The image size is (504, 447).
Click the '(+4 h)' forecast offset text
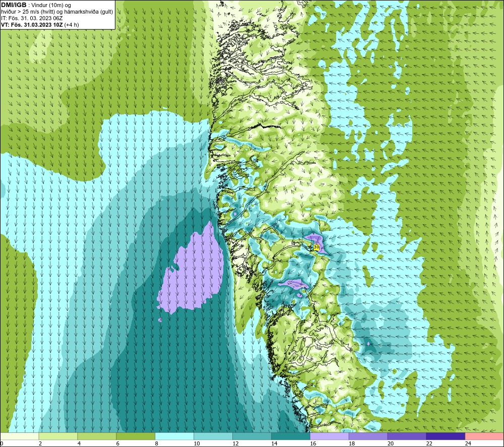[x=72, y=25]
